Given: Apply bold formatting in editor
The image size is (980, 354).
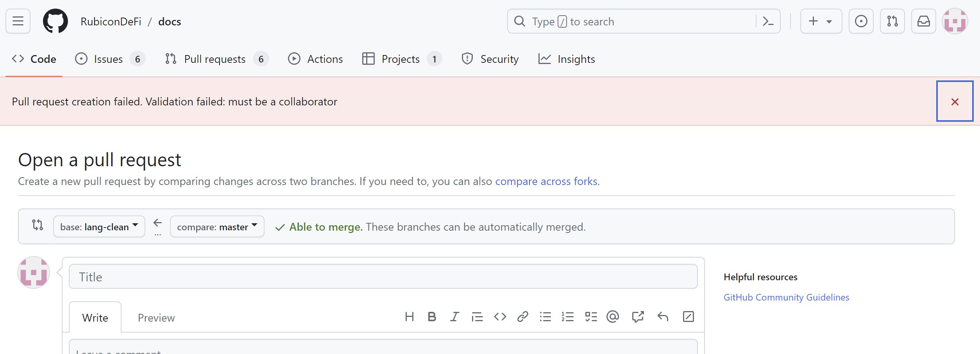Looking at the screenshot, I should [432, 317].
